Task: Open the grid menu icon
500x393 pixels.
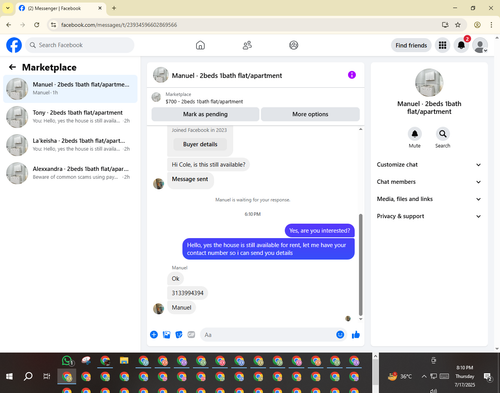Action: click(442, 45)
